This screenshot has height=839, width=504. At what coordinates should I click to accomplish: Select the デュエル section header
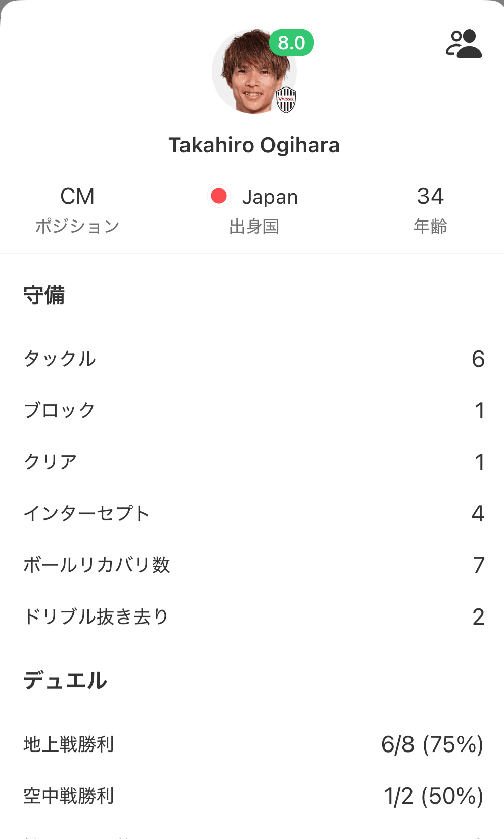(65, 680)
